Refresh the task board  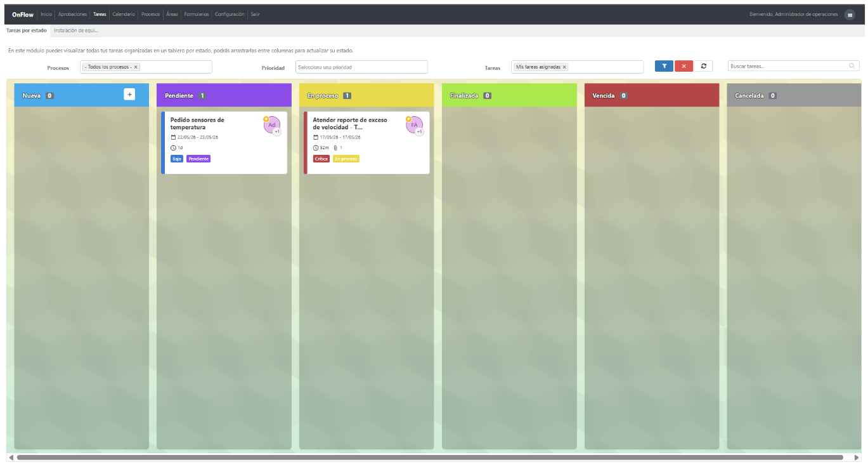[703, 66]
